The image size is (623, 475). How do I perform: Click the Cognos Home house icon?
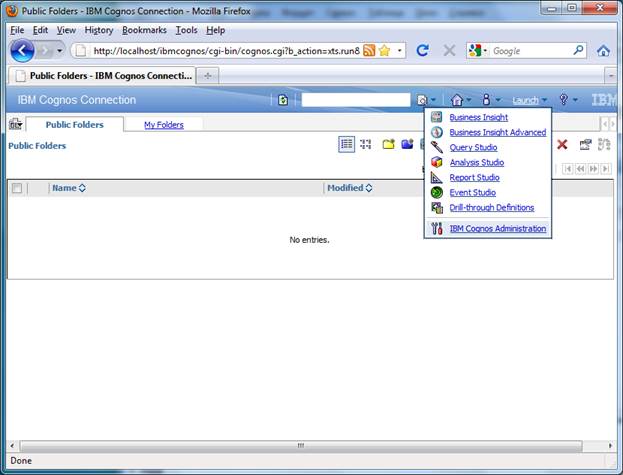[457, 100]
